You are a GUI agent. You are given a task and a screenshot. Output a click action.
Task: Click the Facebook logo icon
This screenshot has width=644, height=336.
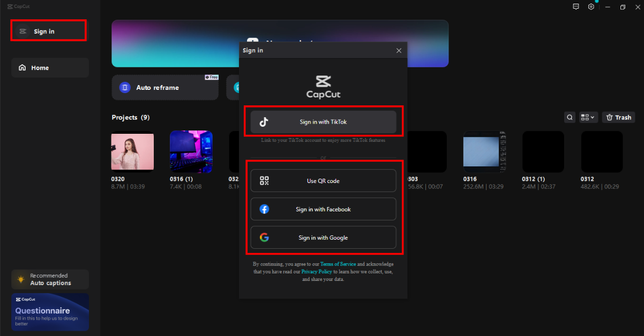tap(264, 209)
